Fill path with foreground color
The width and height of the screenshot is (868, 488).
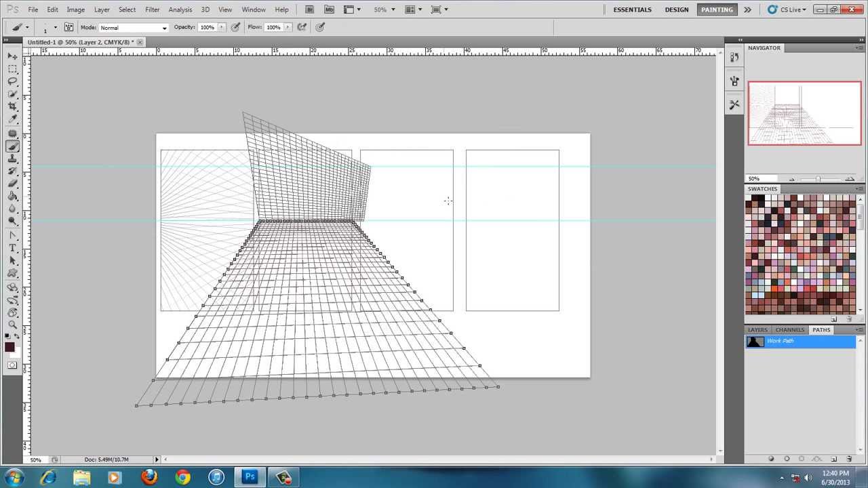(771, 459)
